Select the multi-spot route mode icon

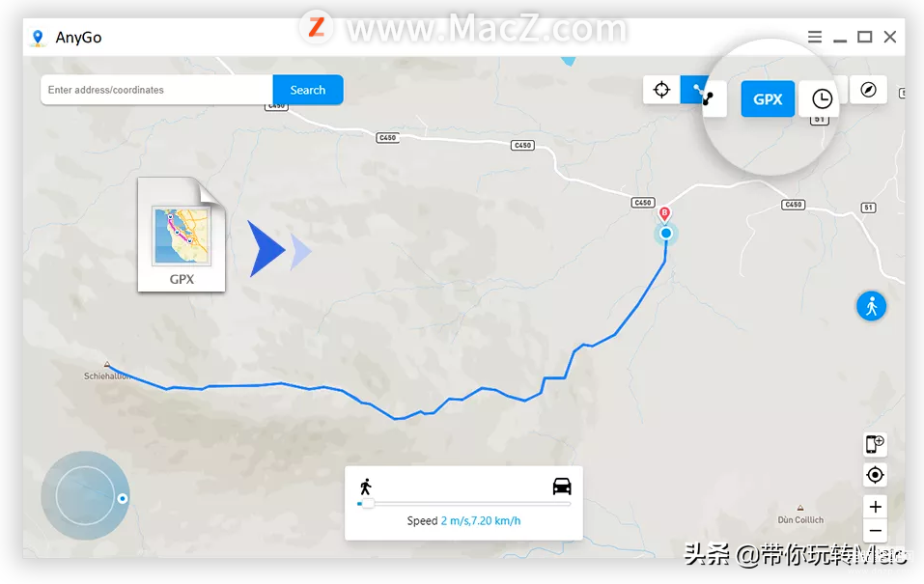[703, 95]
